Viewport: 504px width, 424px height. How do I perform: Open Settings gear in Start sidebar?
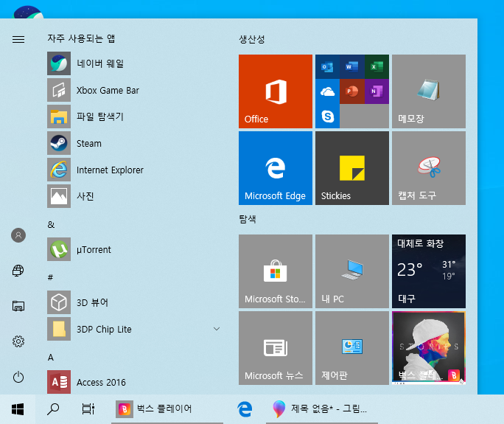click(x=18, y=341)
